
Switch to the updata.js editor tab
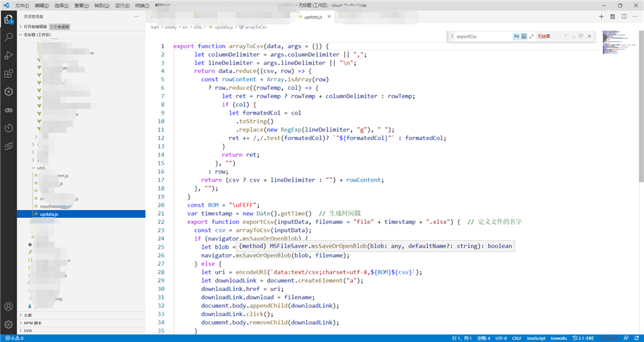tap(313, 17)
